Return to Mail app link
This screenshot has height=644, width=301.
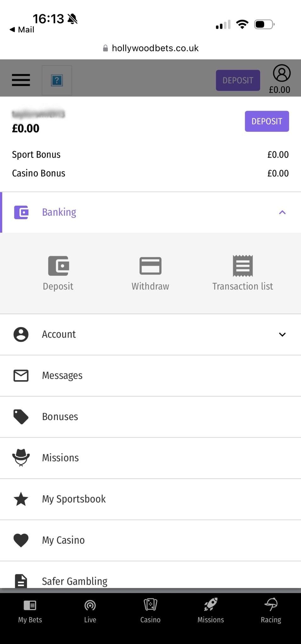coord(22,30)
